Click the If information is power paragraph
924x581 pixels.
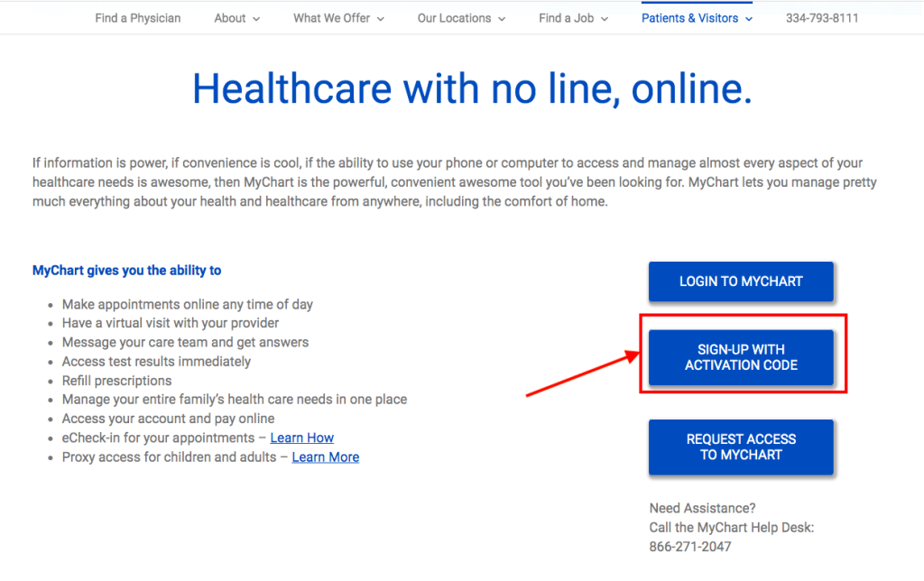tap(455, 182)
